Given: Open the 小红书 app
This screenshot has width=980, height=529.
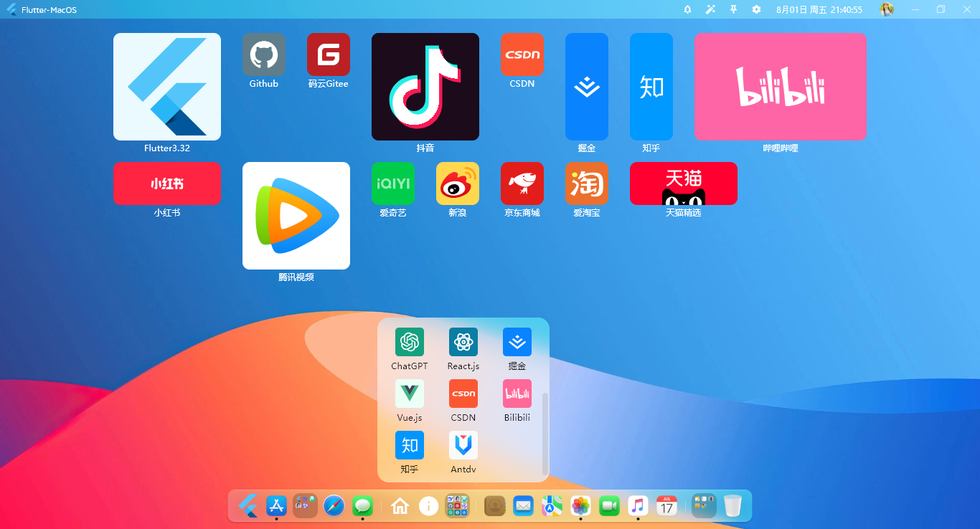Looking at the screenshot, I should click(166, 184).
